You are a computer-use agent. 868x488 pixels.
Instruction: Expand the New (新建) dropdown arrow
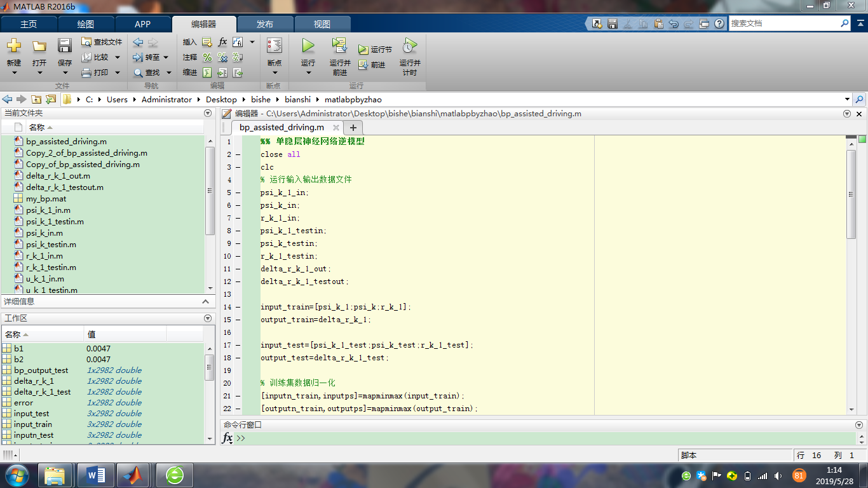click(14, 72)
